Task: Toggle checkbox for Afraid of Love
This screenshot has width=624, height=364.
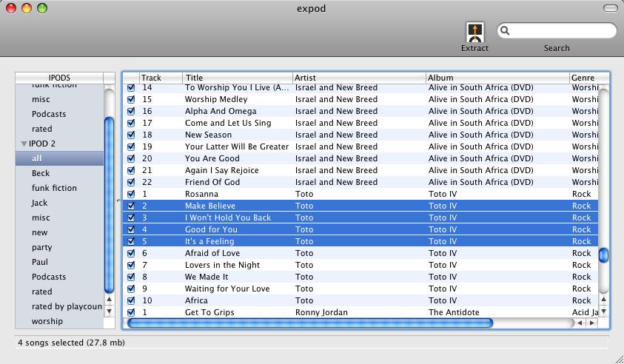Action: pyautogui.click(x=131, y=254)
